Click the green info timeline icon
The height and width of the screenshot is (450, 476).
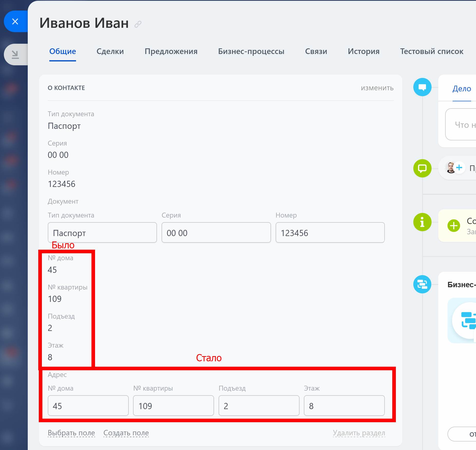[422, 222]
